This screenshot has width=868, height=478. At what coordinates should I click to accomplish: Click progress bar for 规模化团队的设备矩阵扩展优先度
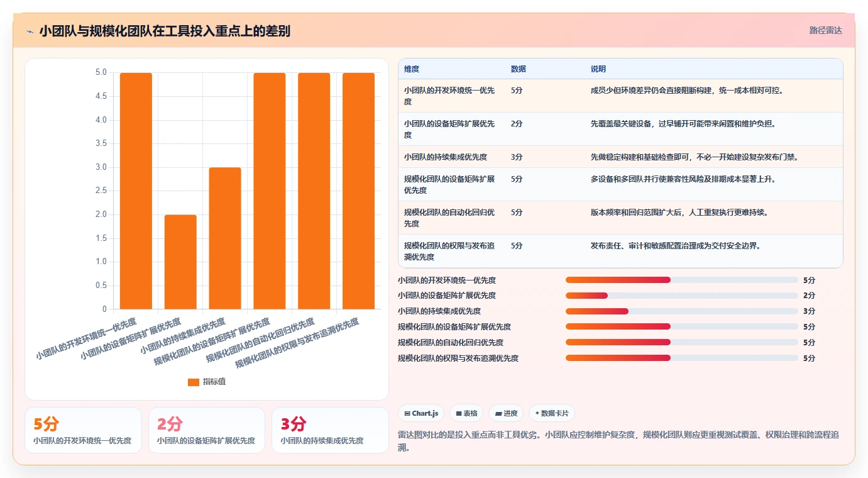pyautogui.click(x=682, y=326)
